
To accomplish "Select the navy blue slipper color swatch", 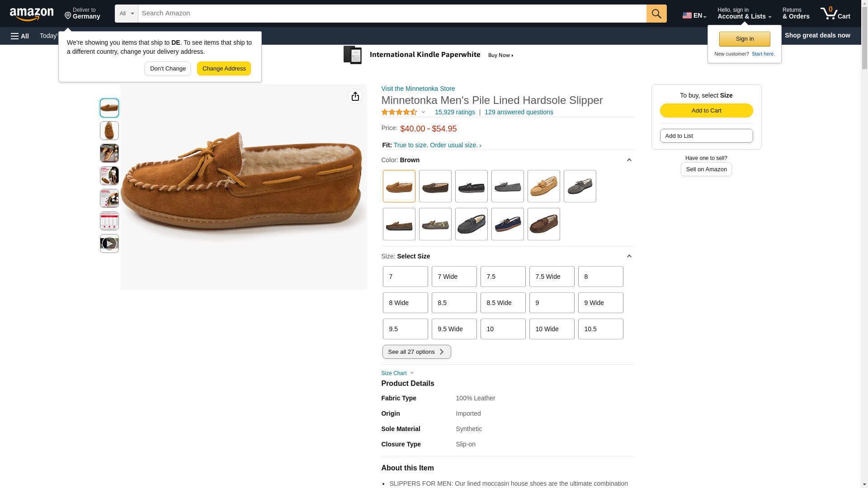I will point(507,224).
